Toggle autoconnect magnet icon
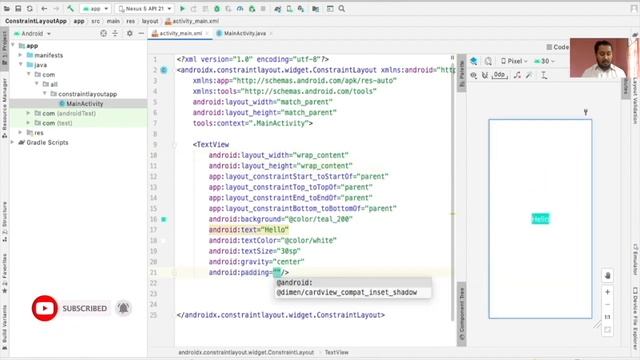Image resolution: width=640 pixels, height=360 pixels. point(485,75)
